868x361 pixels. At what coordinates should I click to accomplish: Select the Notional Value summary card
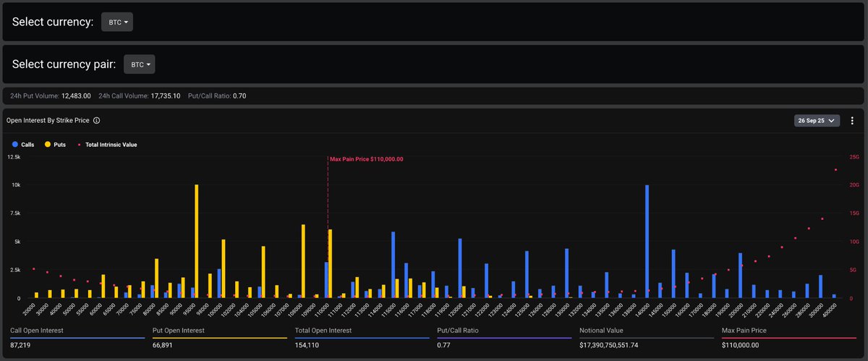point(646,338)
